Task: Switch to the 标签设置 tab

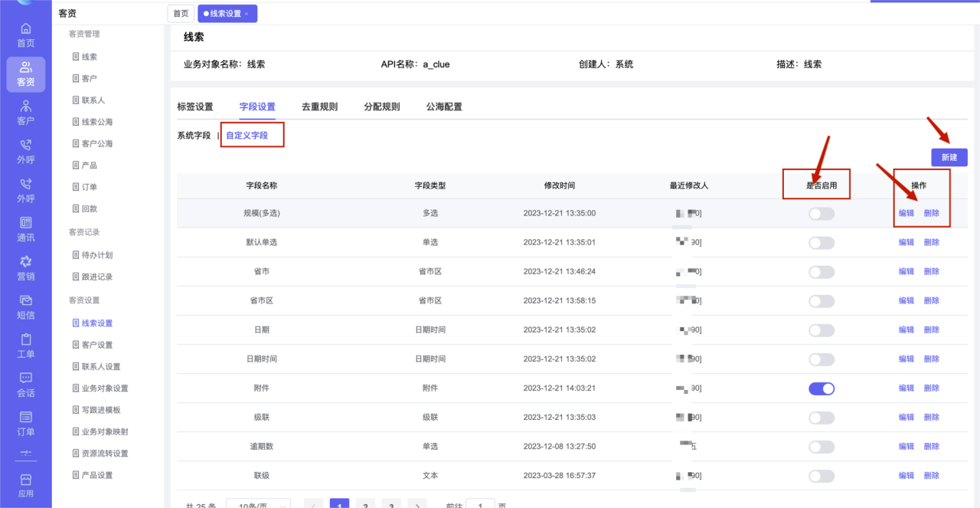Action: coord(195,107)
